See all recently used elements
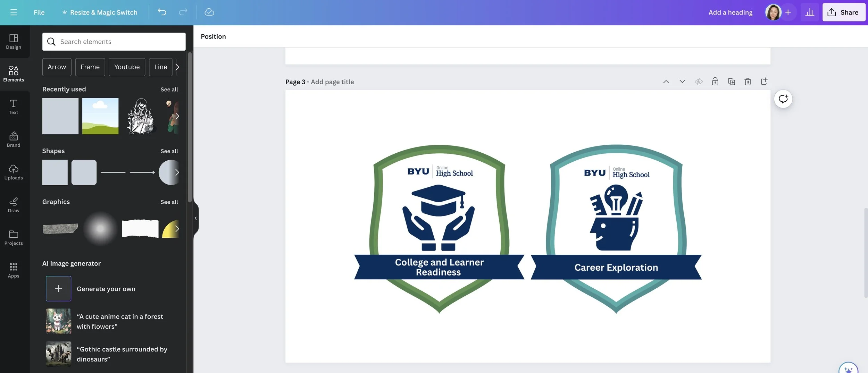The image size is (868, 373). coord(169,90)
